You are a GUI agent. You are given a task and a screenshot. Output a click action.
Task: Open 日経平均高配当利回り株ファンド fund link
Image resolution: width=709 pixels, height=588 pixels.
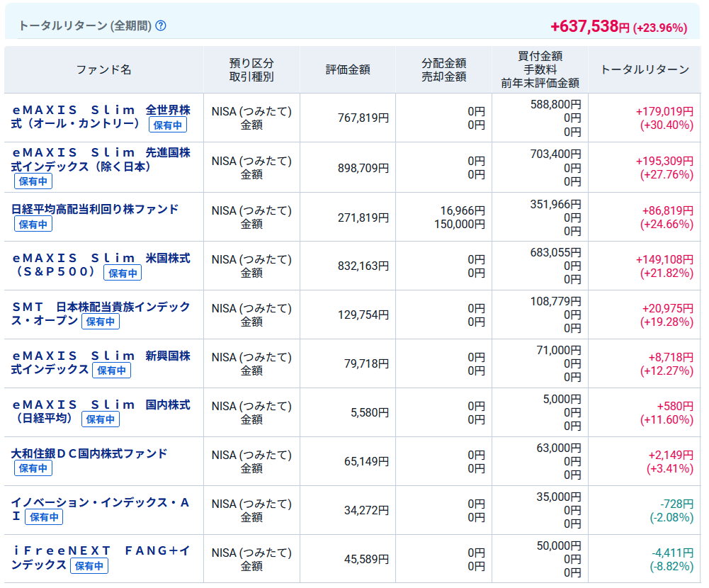coord(94,209)
